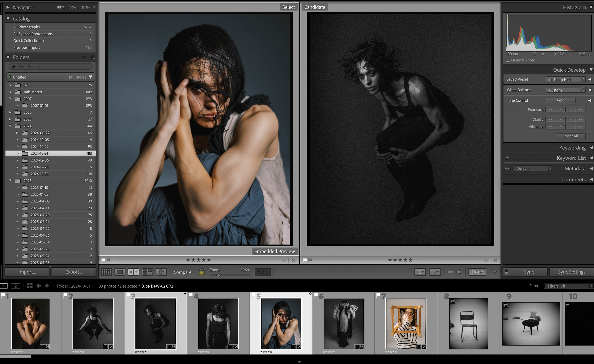
Task: Select the next photo with the right arrow
Action: tap(459, 272)
